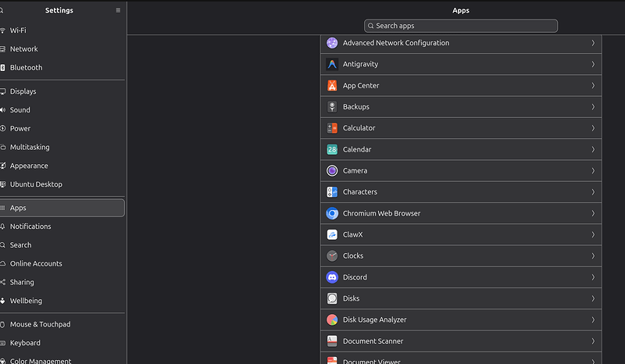Open Network settings in the sidebar
This screenshot has height=364, width=625.
pyautogui.click(x=62, y=49)
